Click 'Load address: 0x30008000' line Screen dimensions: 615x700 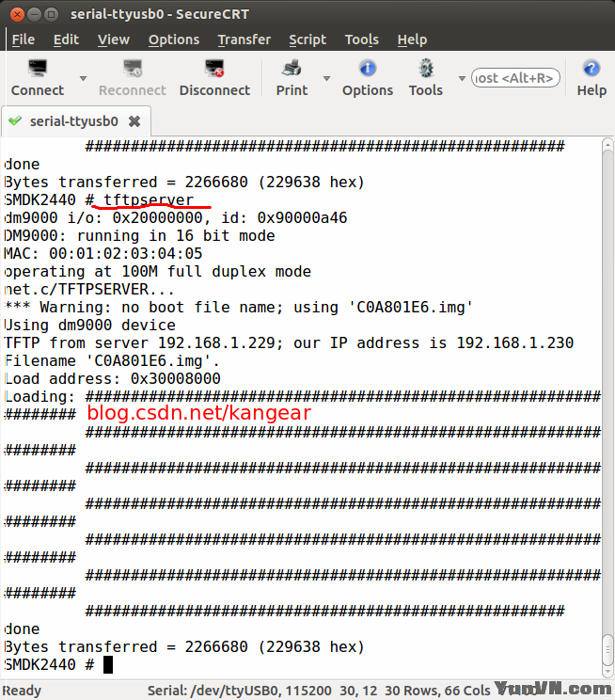tap(112, 378)
